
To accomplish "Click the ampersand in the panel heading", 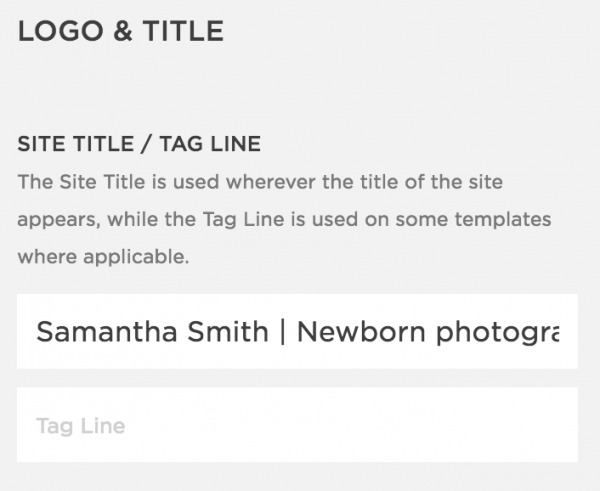I will click(118, 31).
